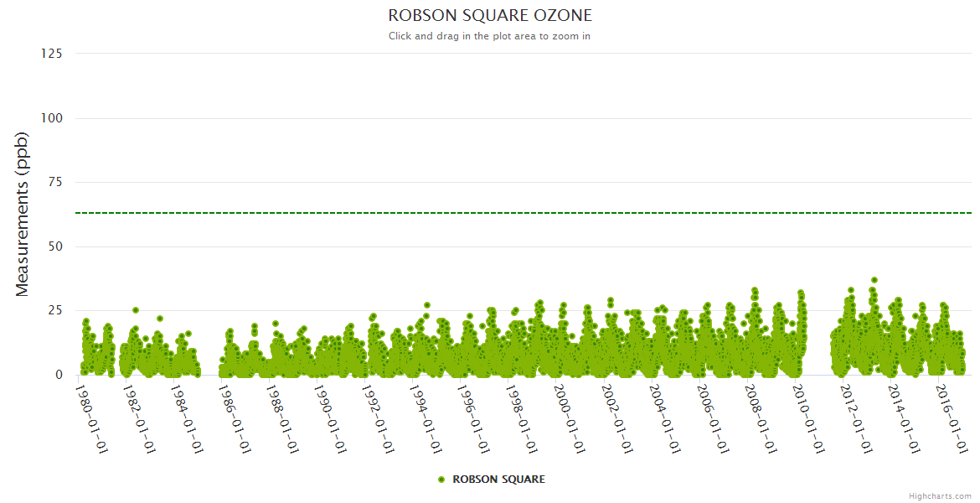Select the 1980-01-01 x-axis date label
The width and height of the screenshot is (980, 503).
point(92,417)
